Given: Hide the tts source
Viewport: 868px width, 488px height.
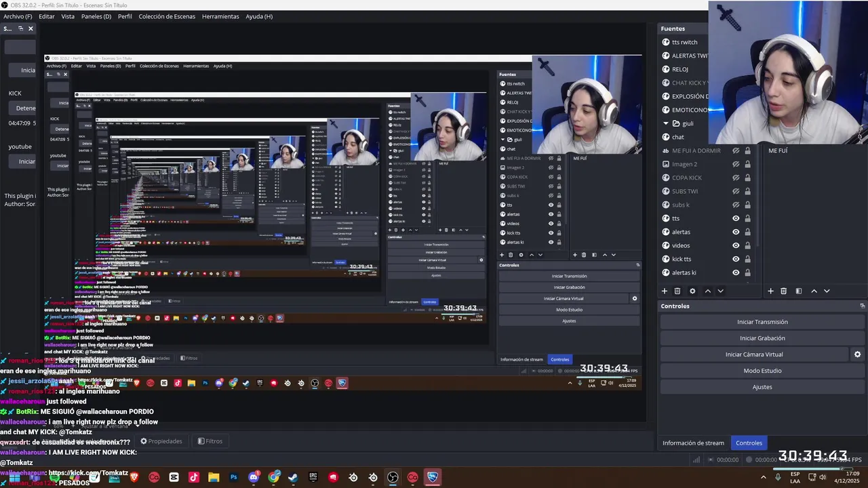Looking at the screenshot, I should 736,218.
